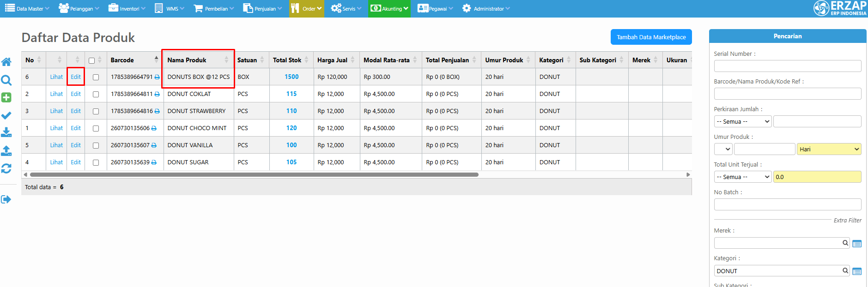Click Edit for DONUT SUGAR
Screen dimensions: 868x287
click(76, 162)
